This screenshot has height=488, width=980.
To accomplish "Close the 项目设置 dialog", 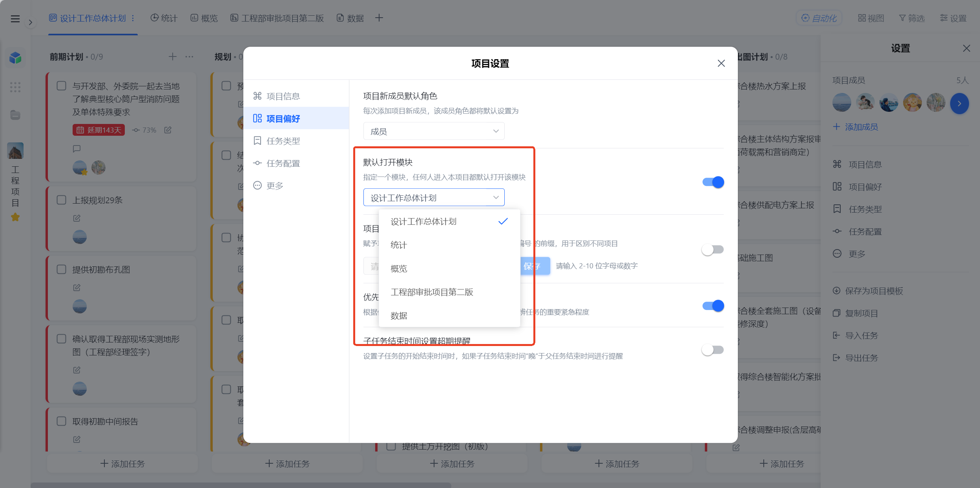I will [721, 63].
